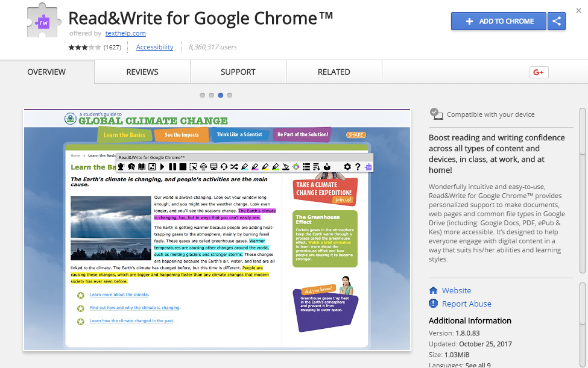Click the open book dictionary icon
This screenshot has height=368, width=588.
pos(141,167)
